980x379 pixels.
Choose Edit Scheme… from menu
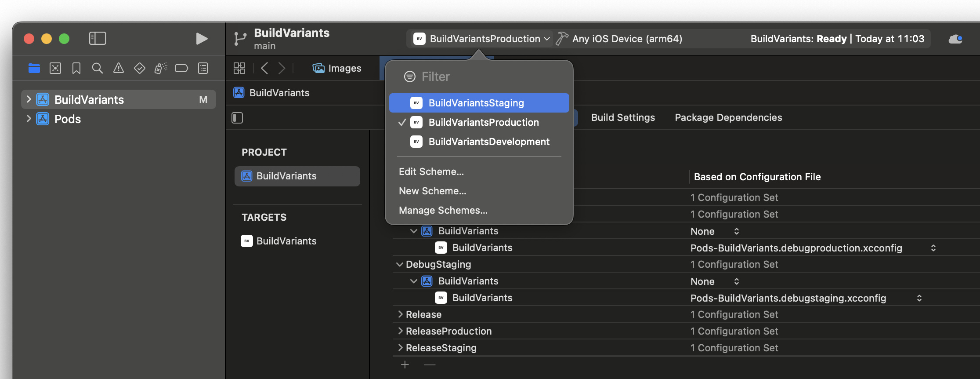tap(431, 171)
